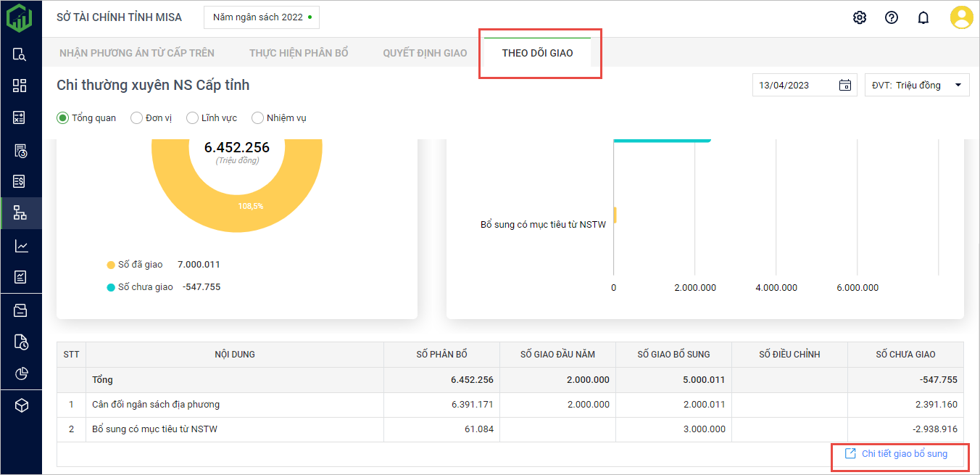The width and height of the screenshot is (980, 475).
Task: Open the Chi tiết giao bổ sung link
Action: (897, 454)
